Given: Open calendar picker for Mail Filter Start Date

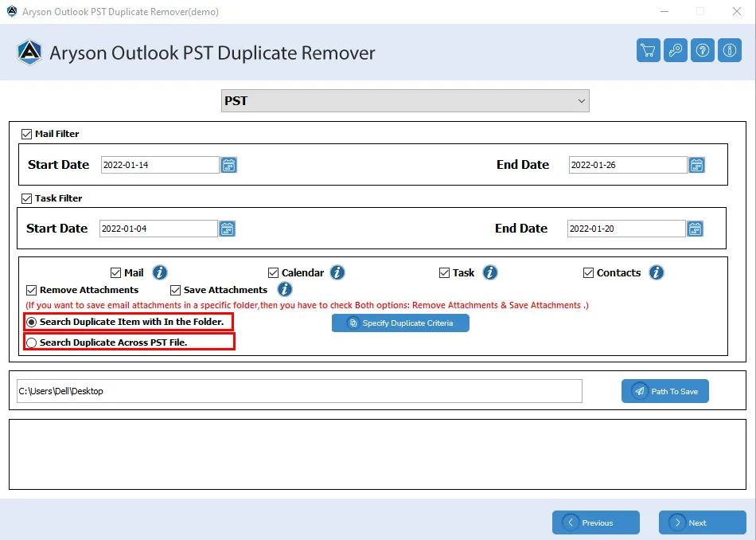Looking at the screenshot, I should click(x=228, y=165).
